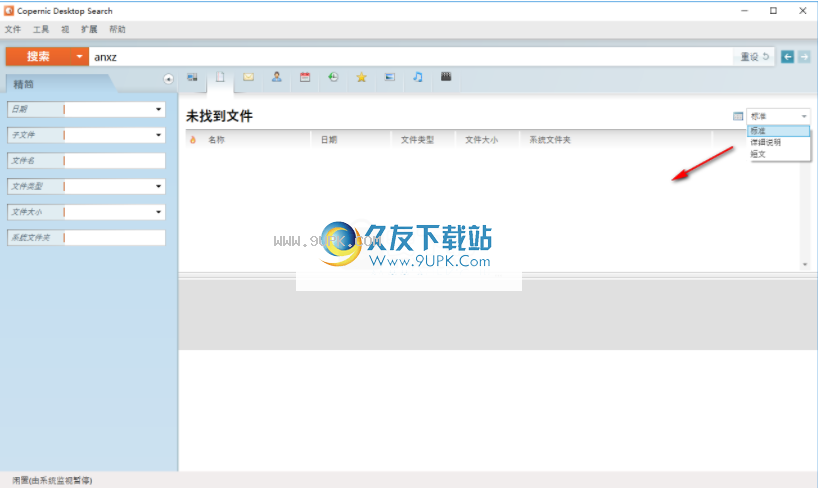Expand the 子文件 filter dropdown

pos(158,135)
